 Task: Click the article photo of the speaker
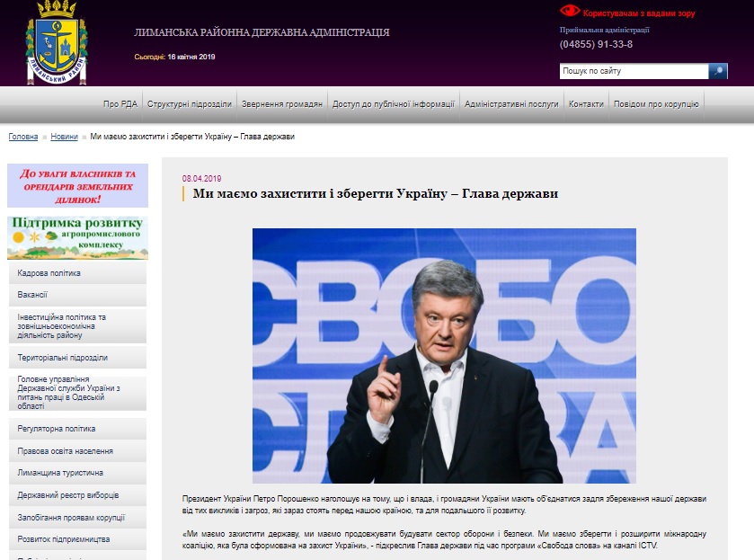click(444, 356)
